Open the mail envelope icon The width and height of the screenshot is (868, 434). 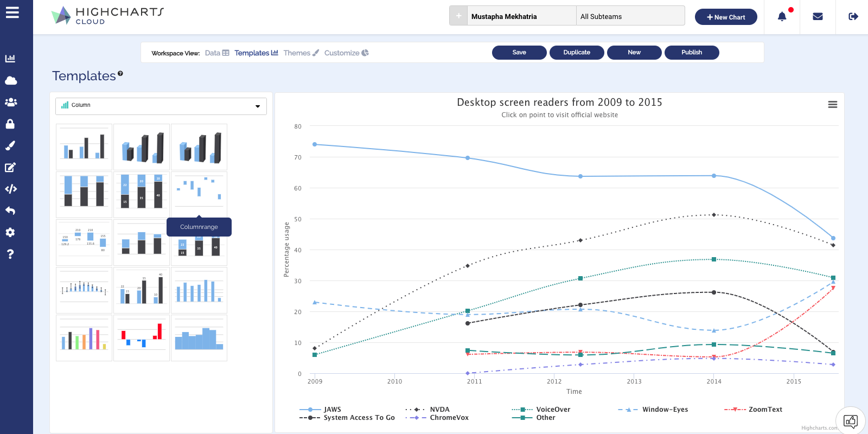coord(818,17)
